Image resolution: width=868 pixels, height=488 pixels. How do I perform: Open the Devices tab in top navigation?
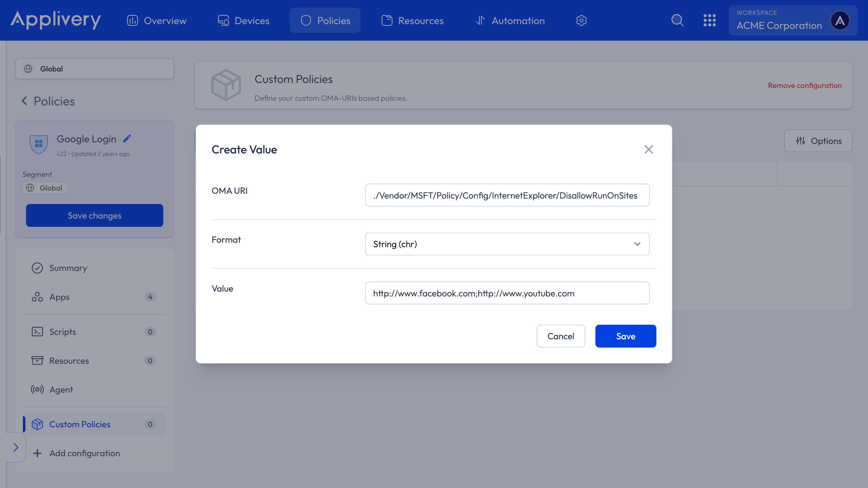pyautogui.click(x=243, y=21)
